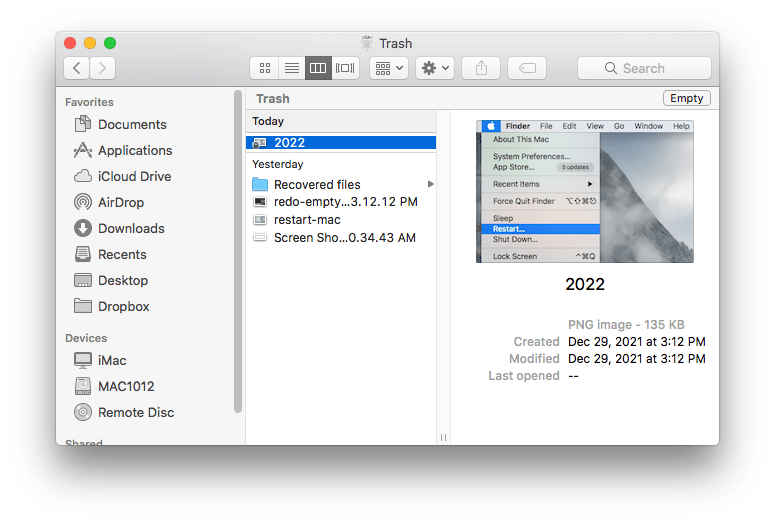
Task: Click the restart-mac file icon
Action: click(259, 219)
